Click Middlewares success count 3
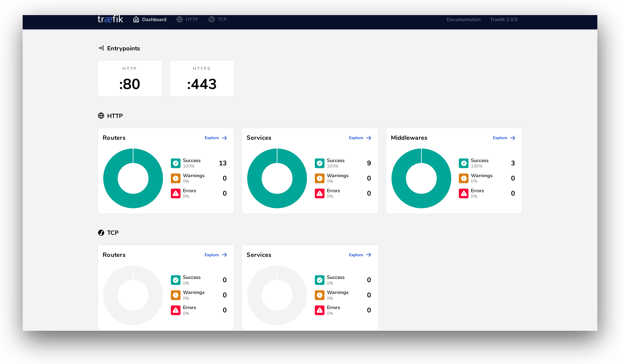 click(x=513, y=163)
